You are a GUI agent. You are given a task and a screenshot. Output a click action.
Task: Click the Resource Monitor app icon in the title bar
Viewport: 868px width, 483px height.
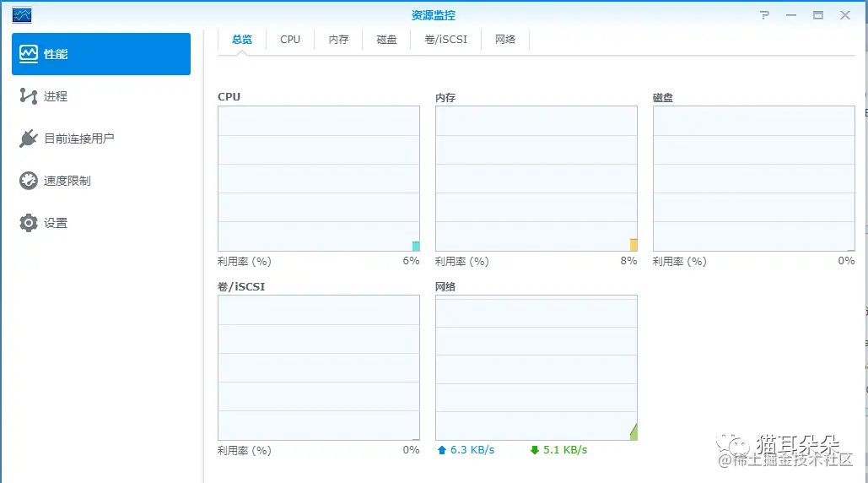coord(22,15)
